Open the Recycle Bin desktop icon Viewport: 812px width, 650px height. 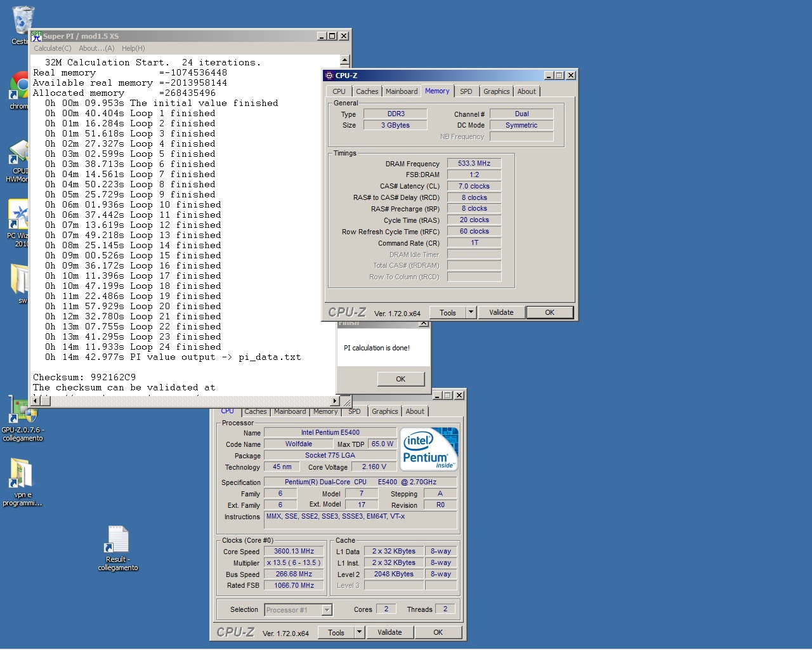(x=22, y=20)
